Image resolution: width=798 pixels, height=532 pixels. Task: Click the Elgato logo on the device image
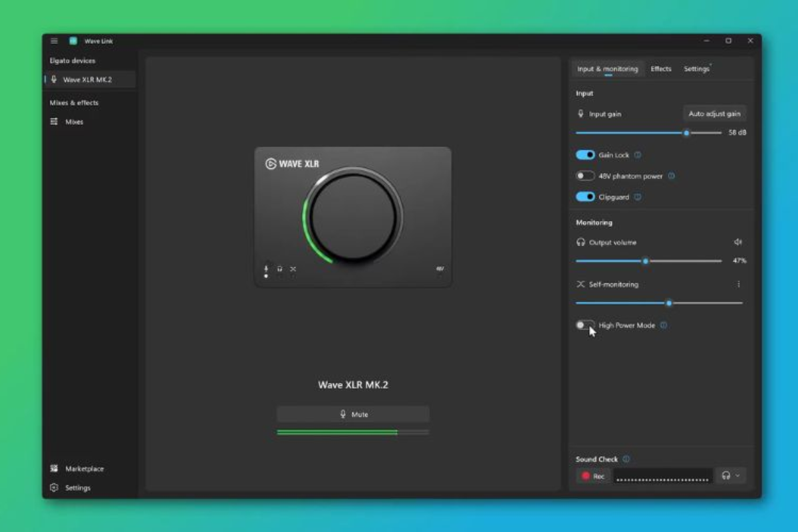(x=271, y=164)
